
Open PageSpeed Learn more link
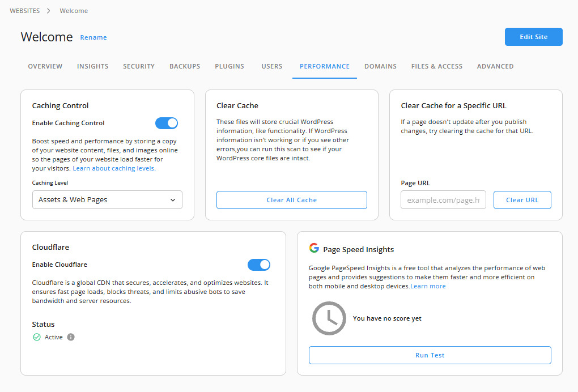click(428, 286)
